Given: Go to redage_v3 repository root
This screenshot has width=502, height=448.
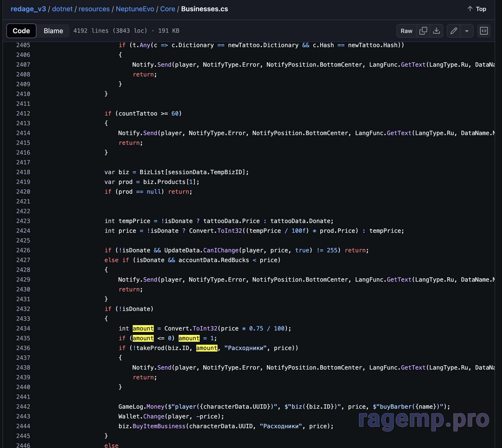Looking at the screenshot, I should tap(28, 9).
